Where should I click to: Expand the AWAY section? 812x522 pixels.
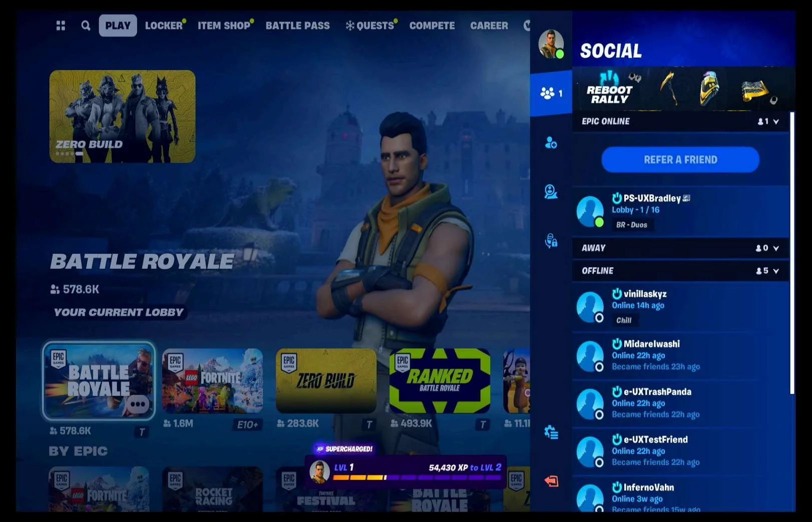[680, 248]
